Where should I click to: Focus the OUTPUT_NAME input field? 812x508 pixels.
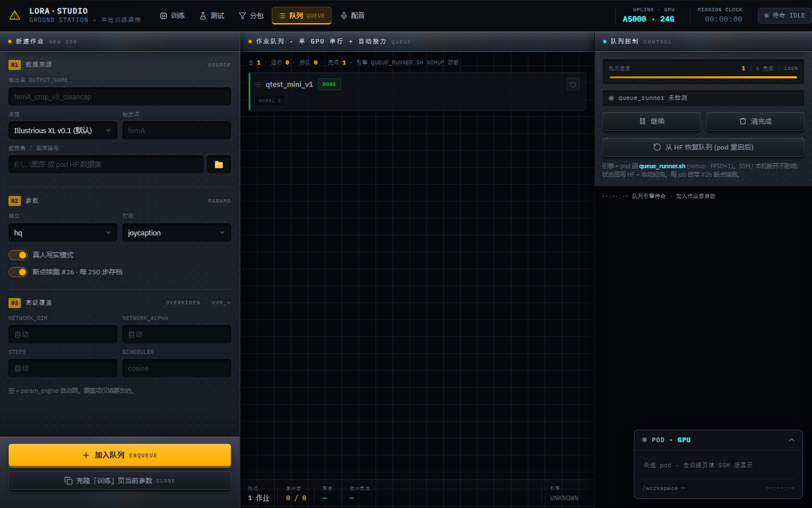[120, 97]
